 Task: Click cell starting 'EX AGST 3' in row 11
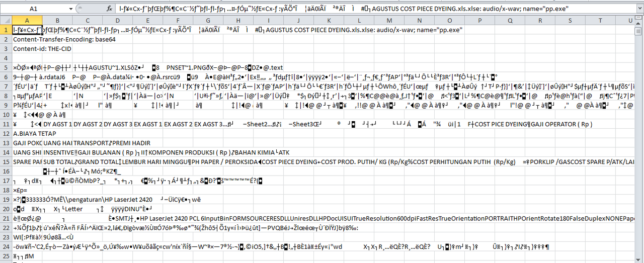[208, 124]
